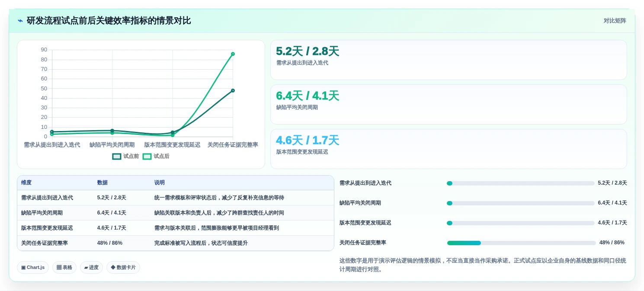This screenshot has width=644, height=291.
Task: Click the 对比矩阵 label in header
Action: click(x=615, y=21)
